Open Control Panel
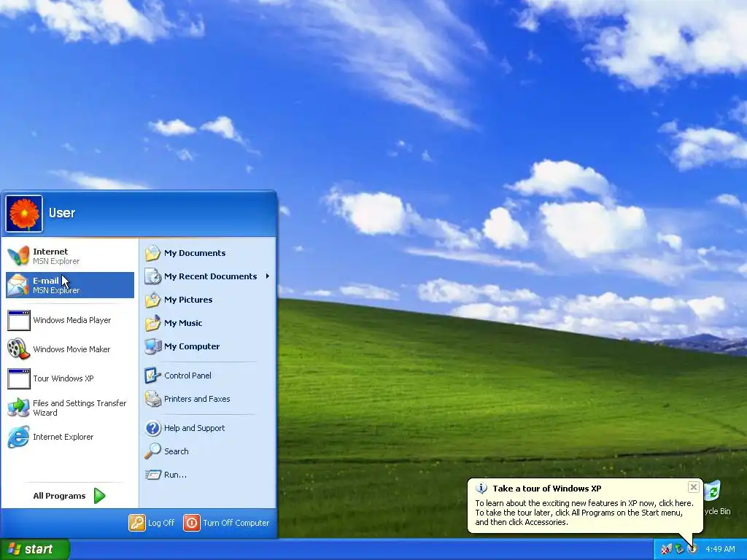 (x=207, y=376)
